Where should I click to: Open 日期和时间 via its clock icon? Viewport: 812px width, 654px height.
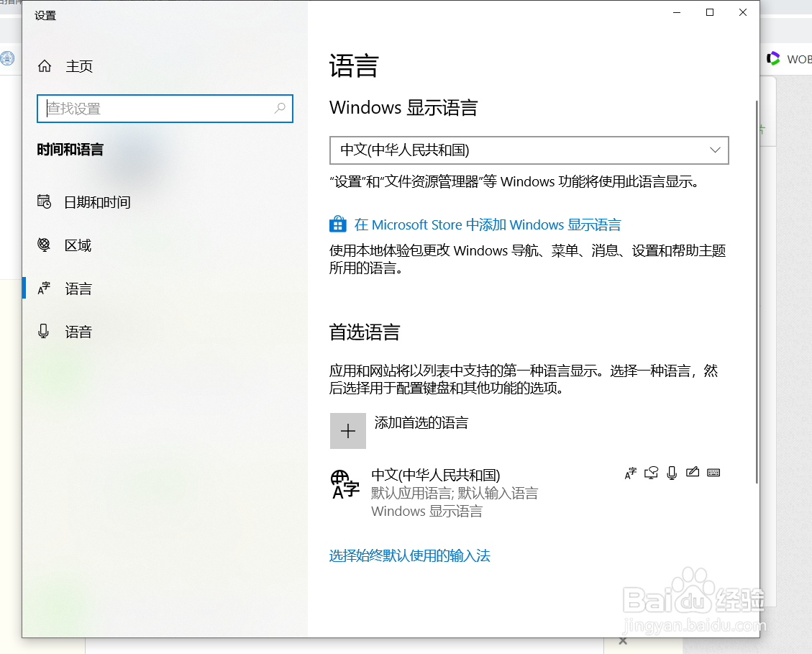pyautogui.click(x=43, y=202)
